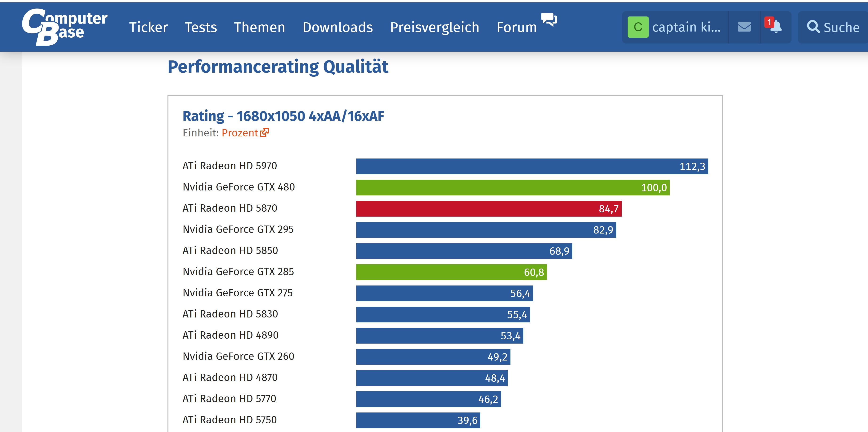Click the ComputerBase logo
Viewport: 868px width, 432px height.
coord(64,27)
